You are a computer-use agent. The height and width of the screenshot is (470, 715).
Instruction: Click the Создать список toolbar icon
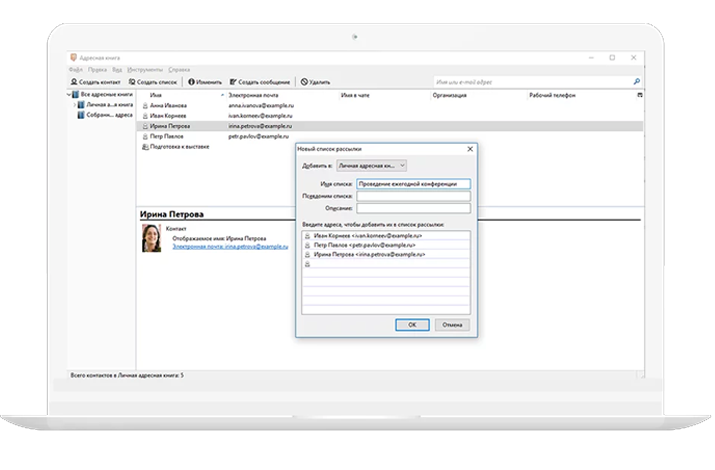131,82
